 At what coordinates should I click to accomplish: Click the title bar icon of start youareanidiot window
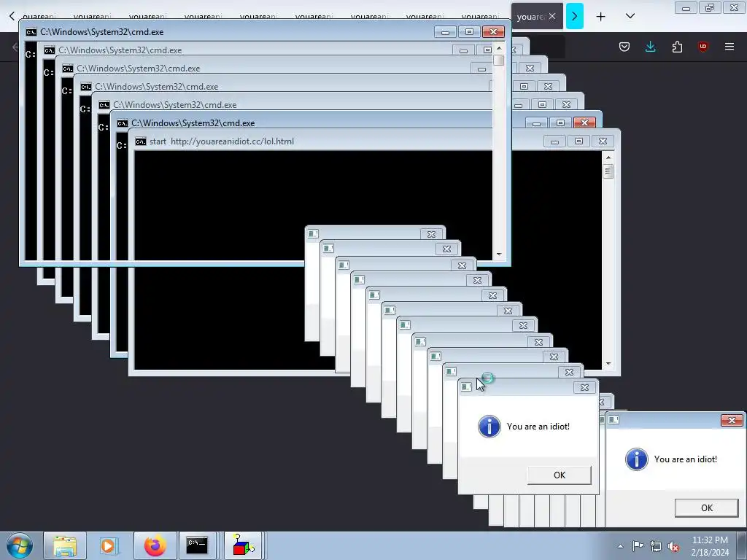[x=141, y=141]
